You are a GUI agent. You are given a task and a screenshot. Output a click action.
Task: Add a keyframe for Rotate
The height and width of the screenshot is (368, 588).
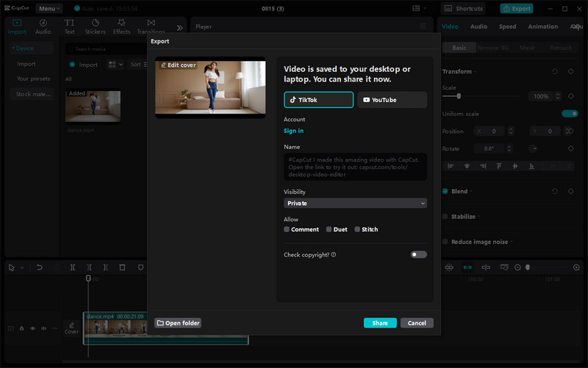(x=571, y=148)
